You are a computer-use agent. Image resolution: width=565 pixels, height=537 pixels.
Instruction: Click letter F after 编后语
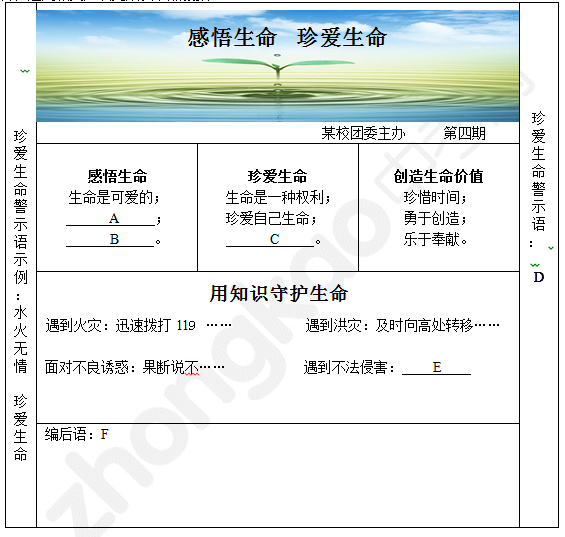point(104,434)
